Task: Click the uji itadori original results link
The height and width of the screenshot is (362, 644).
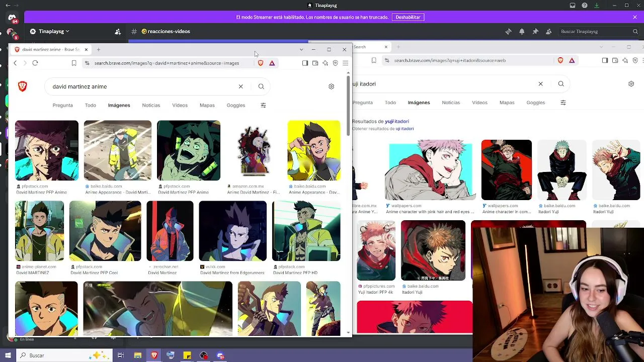Action: pos(405,129)
